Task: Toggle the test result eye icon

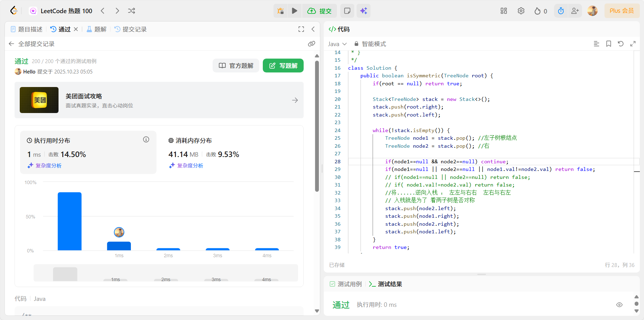Action: (619, 305)
